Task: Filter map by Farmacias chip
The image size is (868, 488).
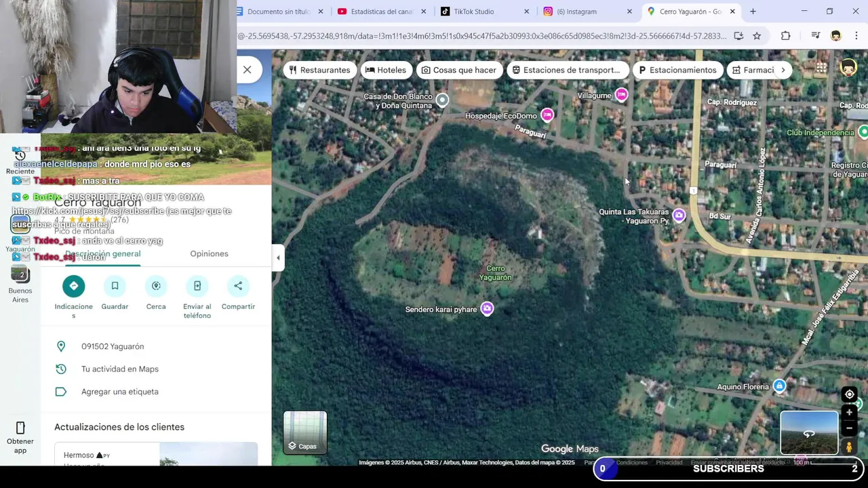Action: pos(752,70)
